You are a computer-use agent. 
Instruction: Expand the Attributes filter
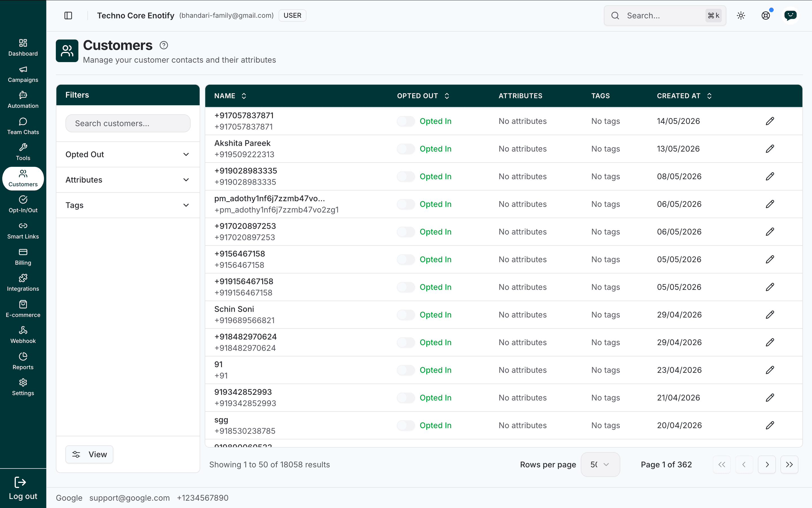(x=128, y=180)
